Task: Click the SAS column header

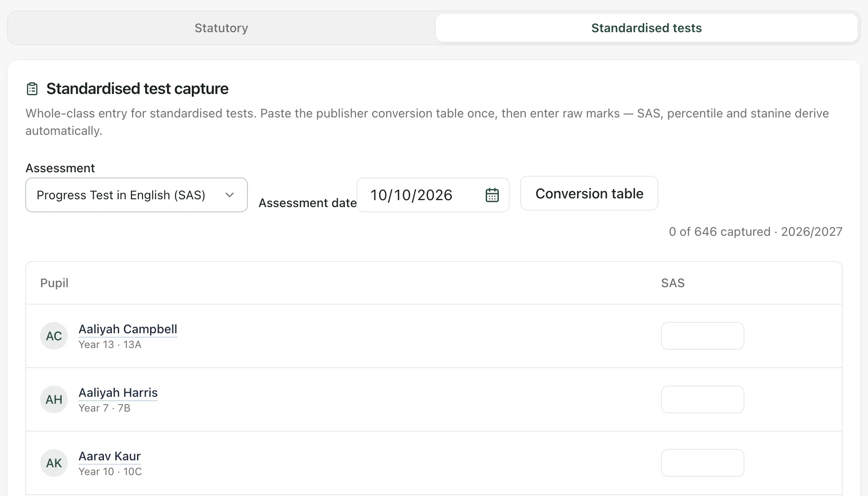Action: click(673, 283)
